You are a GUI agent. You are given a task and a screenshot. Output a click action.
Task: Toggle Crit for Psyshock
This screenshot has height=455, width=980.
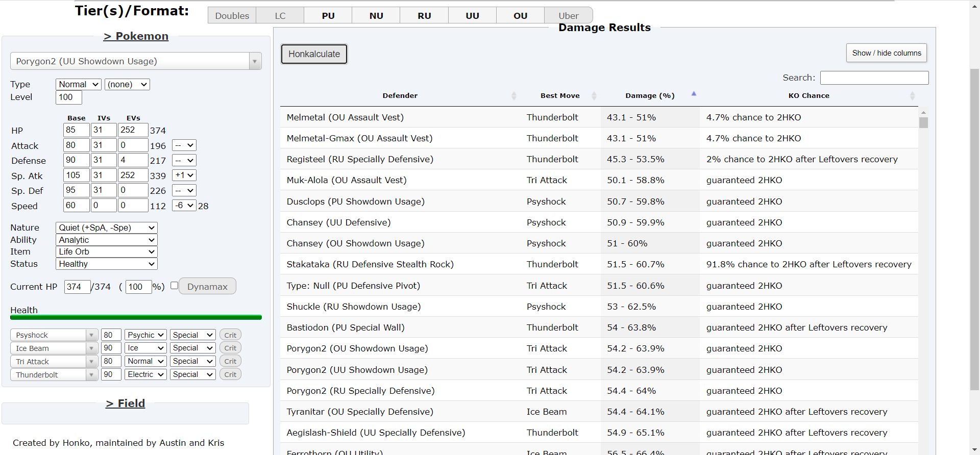coord(230,335)
